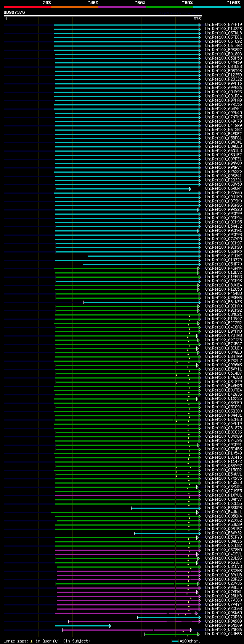Select the UniRef100_C1EFD3 label
The height and width of the screenshot is (644, 244).
223,277
